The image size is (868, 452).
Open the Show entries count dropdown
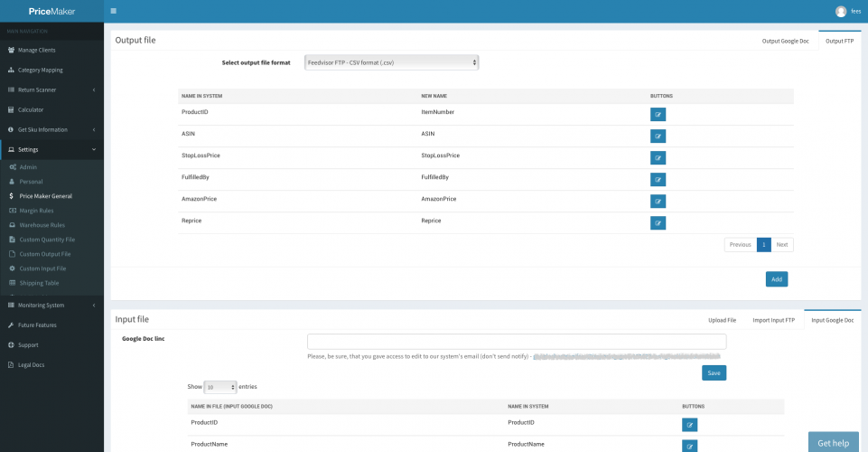click(x=220, y=387)
